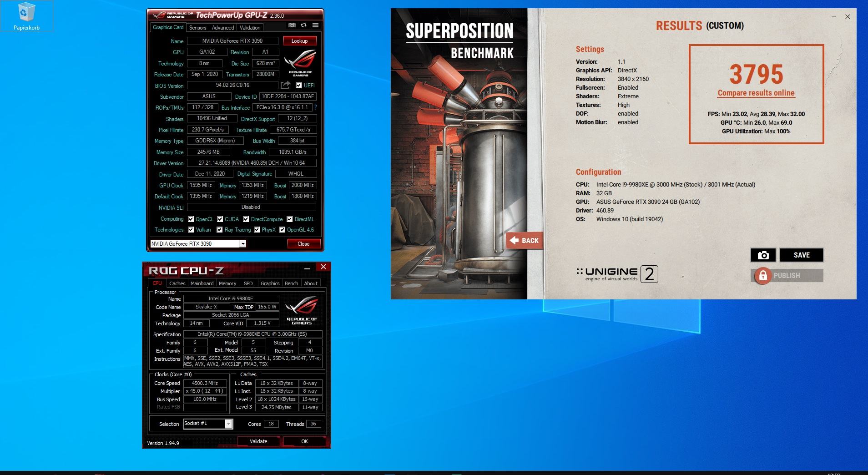Open the Bench tab in CPU-Z
Screen dimensions: 868x475
[x=292, y=283]
